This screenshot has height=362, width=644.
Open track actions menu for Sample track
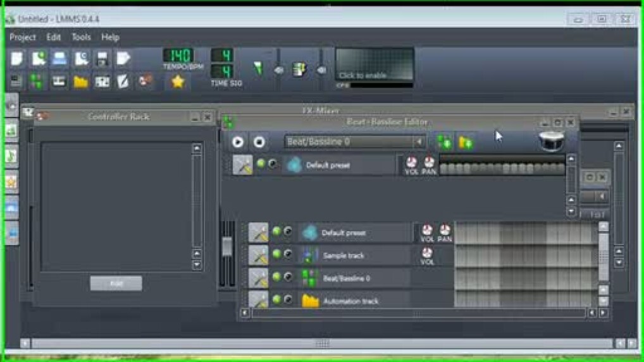pyautogui.click(x=258, y=255)
